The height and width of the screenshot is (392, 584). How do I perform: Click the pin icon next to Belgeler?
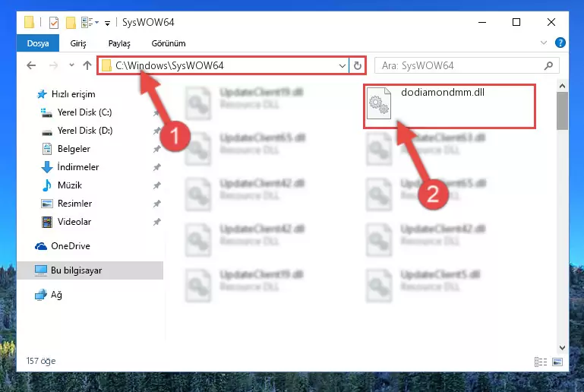156,149
